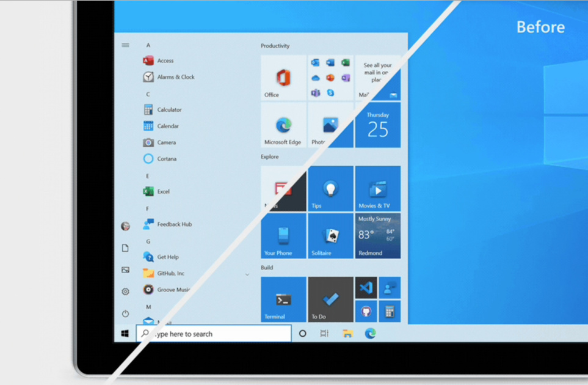Open Settings gear in the Start sidebar
The width and height of the screenshot is (588, 385).
click(x=125, y=291)
